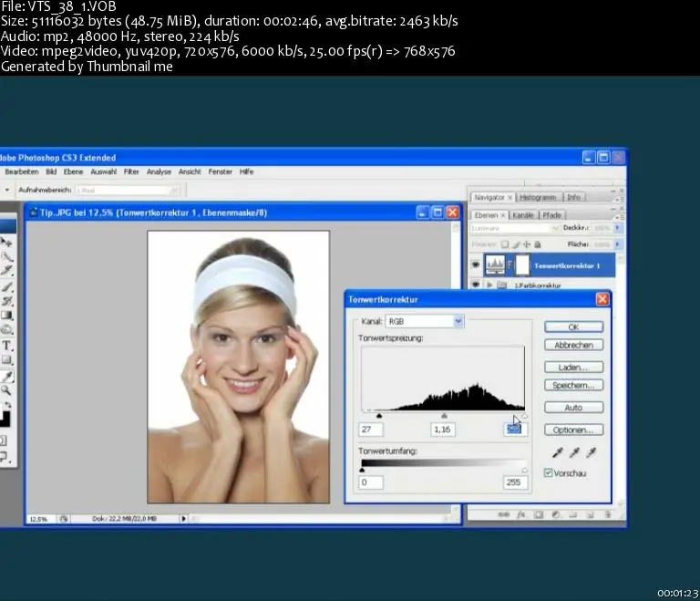Switch to the Pfade tab
700x601 pixels.
[x=551, y=215]
